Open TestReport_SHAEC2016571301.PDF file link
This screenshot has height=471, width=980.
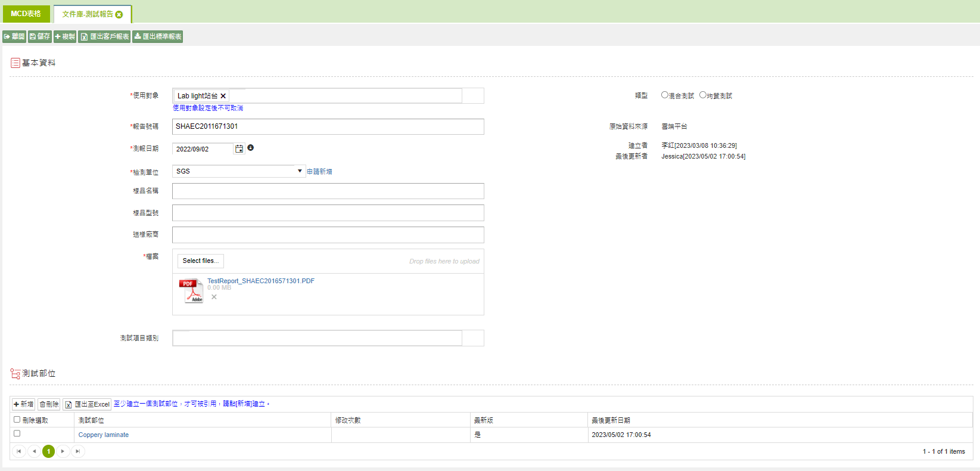261,281
